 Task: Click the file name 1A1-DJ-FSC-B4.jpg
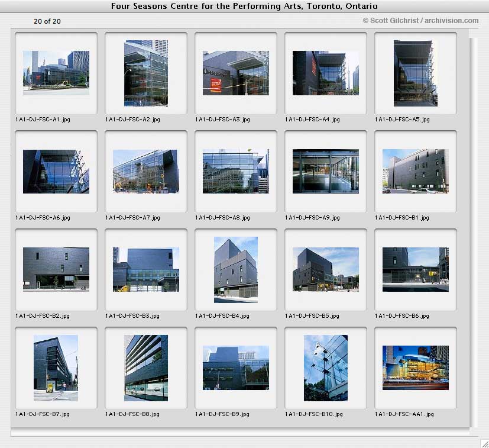pos(222,316)
